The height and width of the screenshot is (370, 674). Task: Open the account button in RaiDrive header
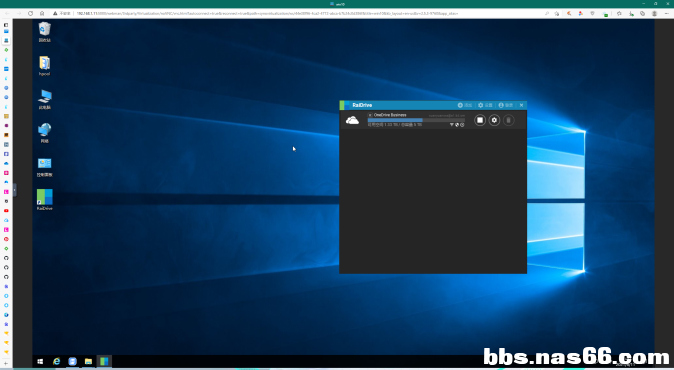(506, 105)
